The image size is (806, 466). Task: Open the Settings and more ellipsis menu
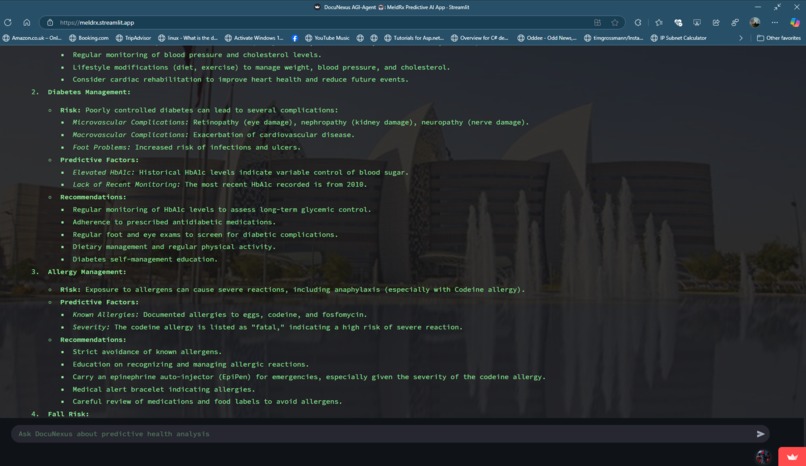click(x=775, y=23)
